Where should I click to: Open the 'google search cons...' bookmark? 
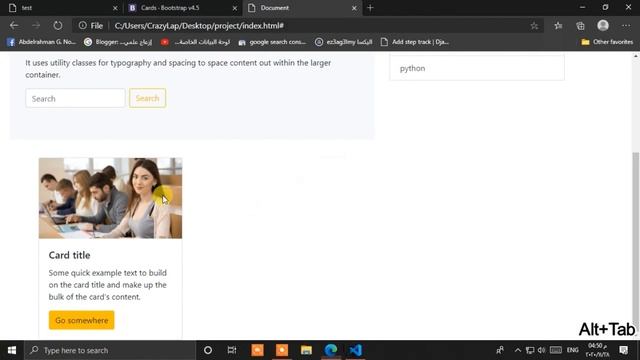[x=272, y=42]
